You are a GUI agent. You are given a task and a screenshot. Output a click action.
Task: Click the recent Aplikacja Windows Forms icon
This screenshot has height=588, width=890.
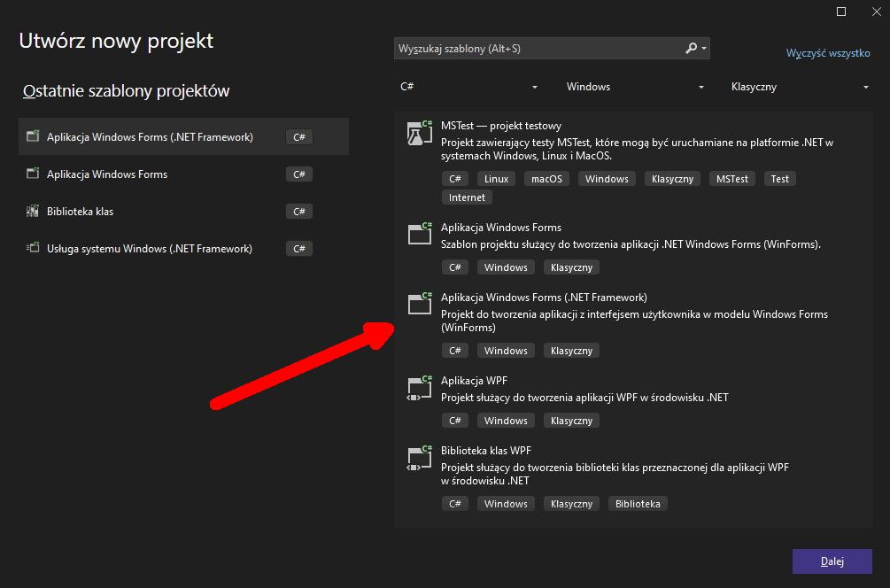33,174
